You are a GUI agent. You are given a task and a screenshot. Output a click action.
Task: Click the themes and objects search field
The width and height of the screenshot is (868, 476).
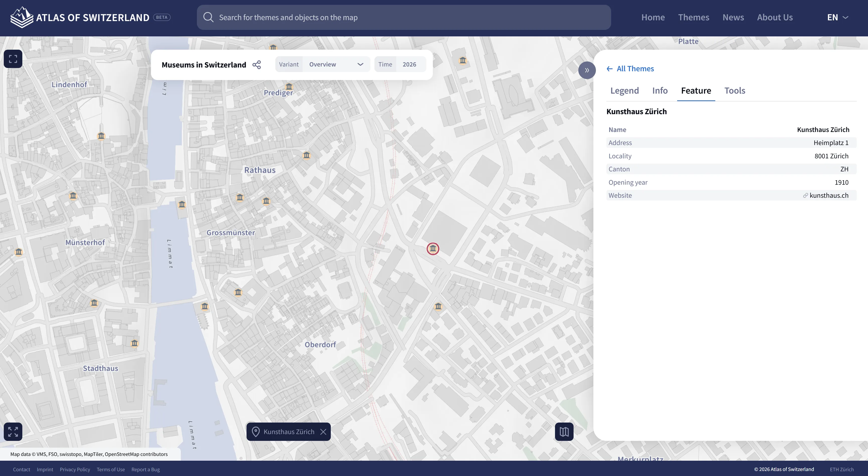pyautogui.click(x=404, y=17)
